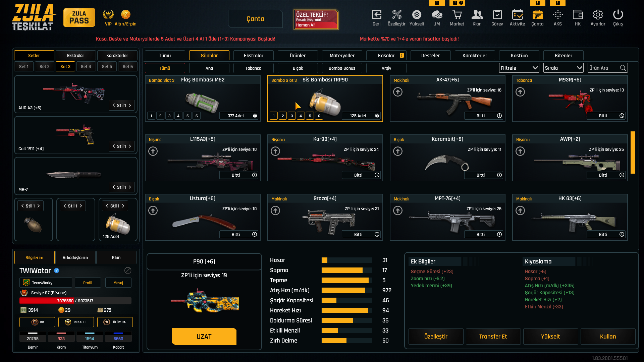The width and height of the screenshot is (644, 362).
Task: Click the search magnifier icon
Action: 623,68
